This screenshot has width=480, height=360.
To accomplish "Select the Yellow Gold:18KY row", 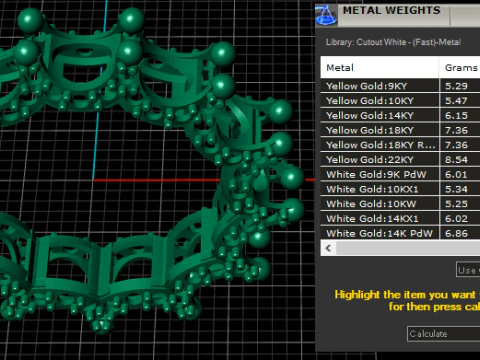I will pos(400,130).
